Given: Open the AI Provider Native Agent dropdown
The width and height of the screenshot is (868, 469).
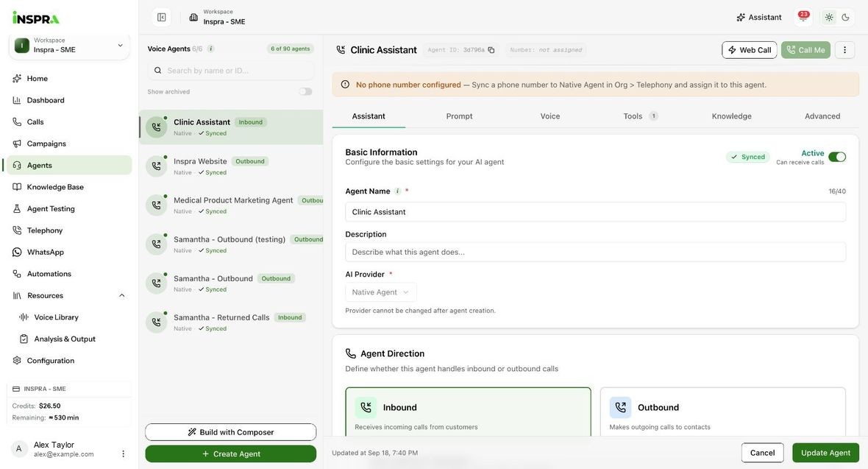Looking at the screenshot, I should (x=381, y=292).
